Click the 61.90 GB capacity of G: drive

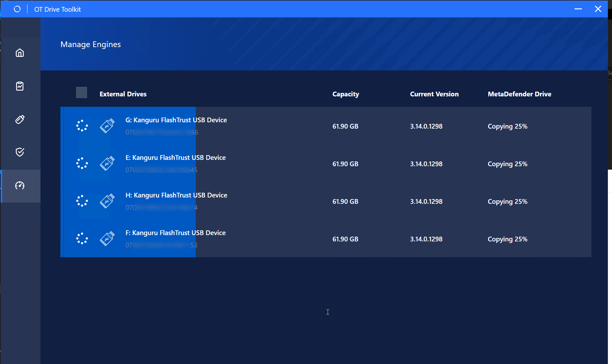click(345, 126)
